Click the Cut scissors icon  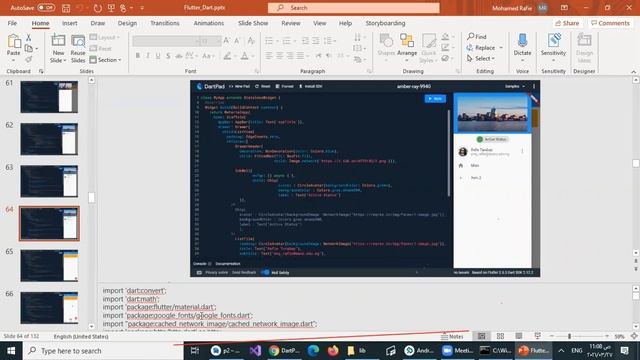coord(29,38)
